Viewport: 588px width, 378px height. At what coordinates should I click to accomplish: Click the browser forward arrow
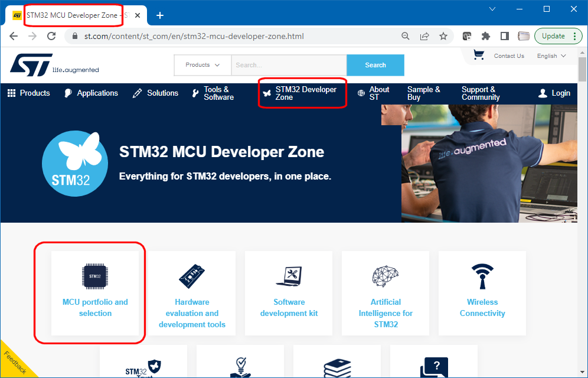tap(32, 36)
